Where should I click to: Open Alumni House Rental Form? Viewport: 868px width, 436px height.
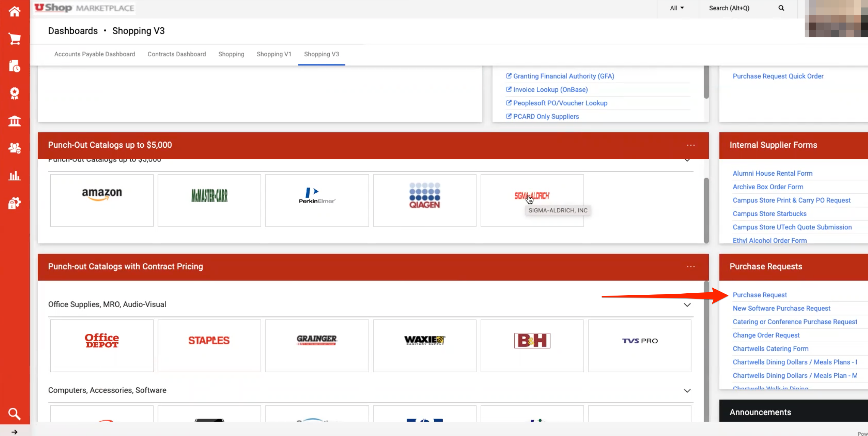coord(772,173)
